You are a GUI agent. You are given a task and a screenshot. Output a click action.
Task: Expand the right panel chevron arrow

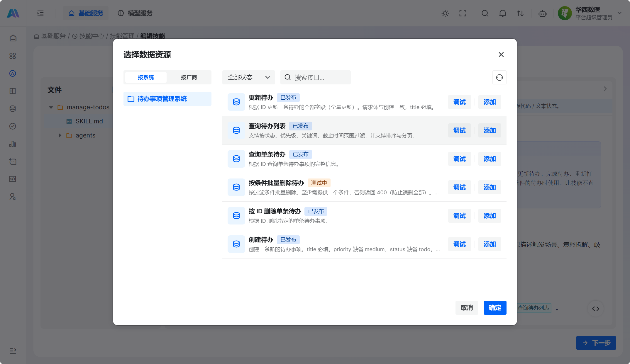coord(605,89)
